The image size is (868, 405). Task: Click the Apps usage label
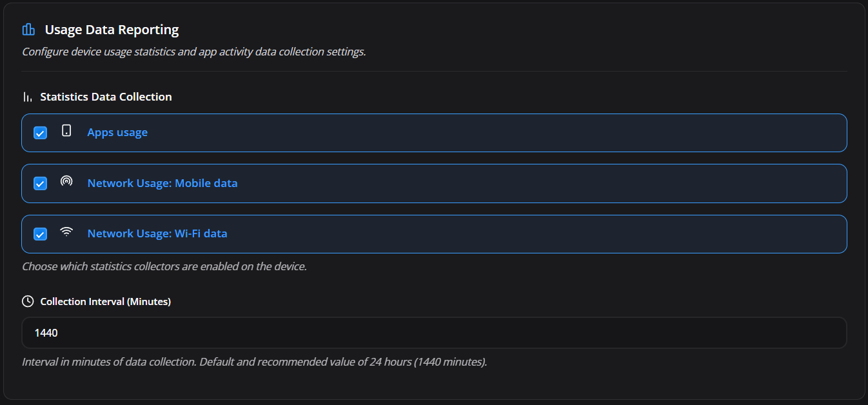point(117,132)
